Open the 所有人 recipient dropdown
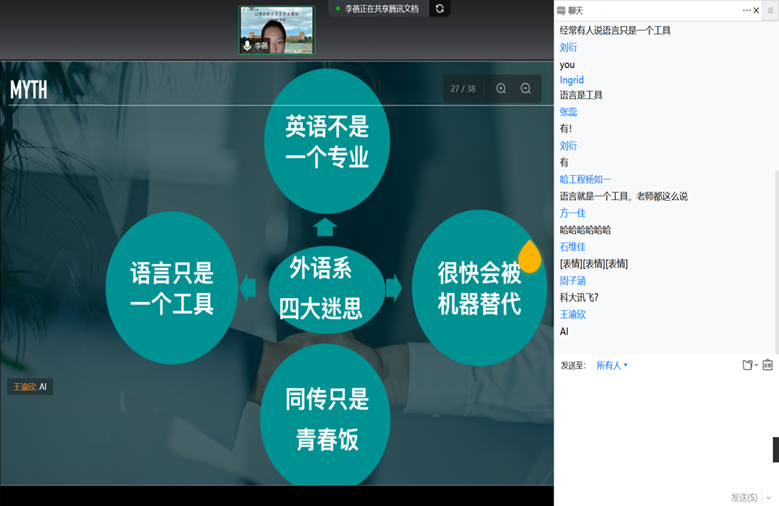The width and height of the screenshot is (779, 506). tap(612, 365)
